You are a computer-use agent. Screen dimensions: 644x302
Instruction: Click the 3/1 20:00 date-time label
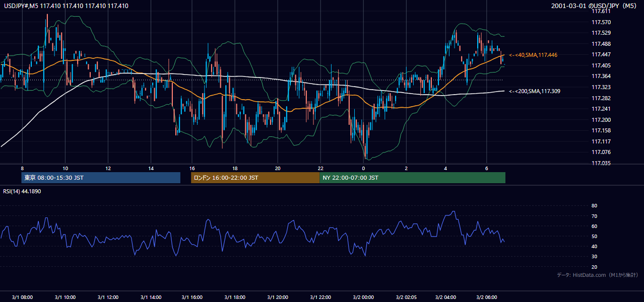coord(278,297)
